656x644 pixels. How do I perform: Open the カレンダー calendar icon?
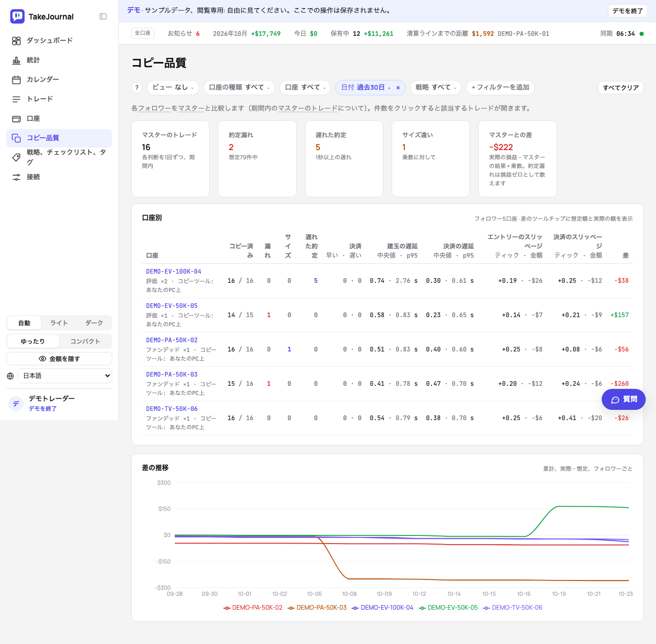click(16, 79)
